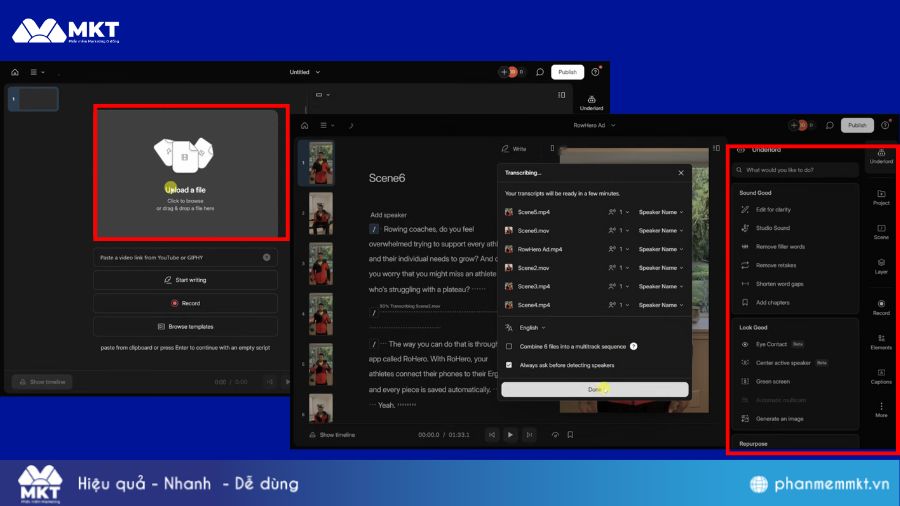Open the RowHero Ad project name dropdown
Screen dimensions: 900x506
coord(594,126)
